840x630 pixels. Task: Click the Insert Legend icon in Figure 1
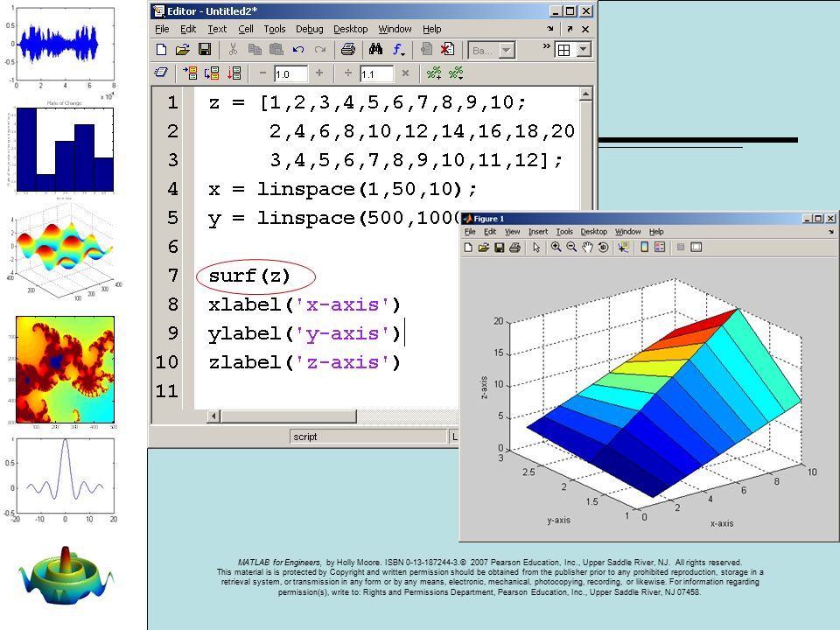[x=660, y=247]
